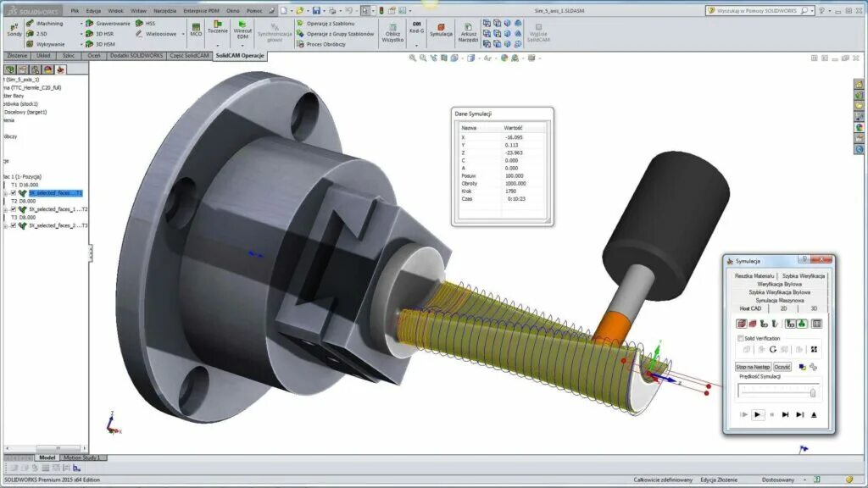Click the SOLIDWORKS help search field
Viewport: 868px width, 488px height.
point(759,10)
